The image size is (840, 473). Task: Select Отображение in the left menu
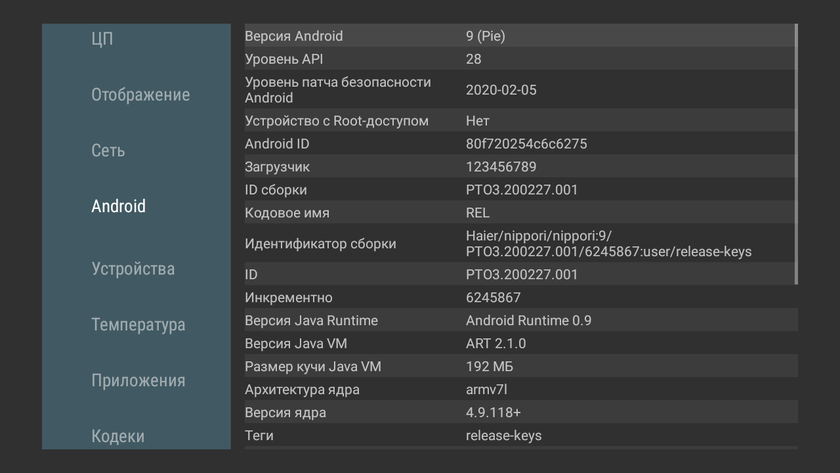pos(140,95)
